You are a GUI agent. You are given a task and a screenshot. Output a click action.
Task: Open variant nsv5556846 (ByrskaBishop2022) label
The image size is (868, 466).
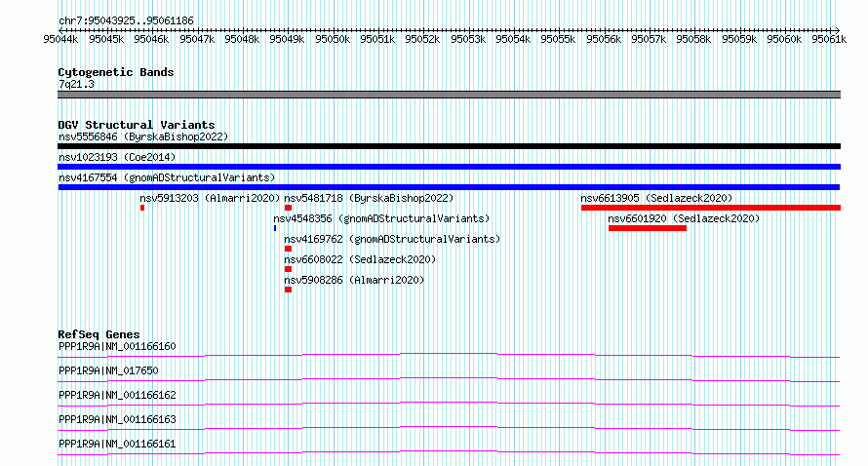[143, 136]
